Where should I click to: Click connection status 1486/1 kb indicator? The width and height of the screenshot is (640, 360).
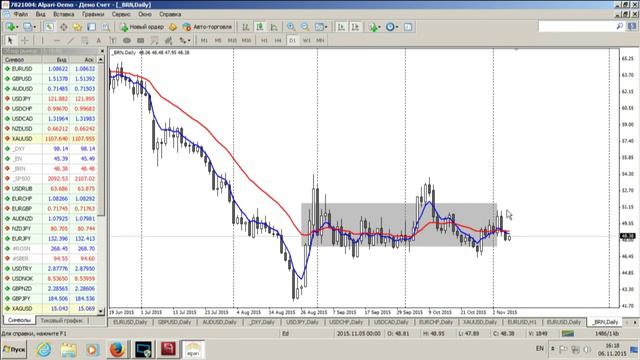click(607, 333)
